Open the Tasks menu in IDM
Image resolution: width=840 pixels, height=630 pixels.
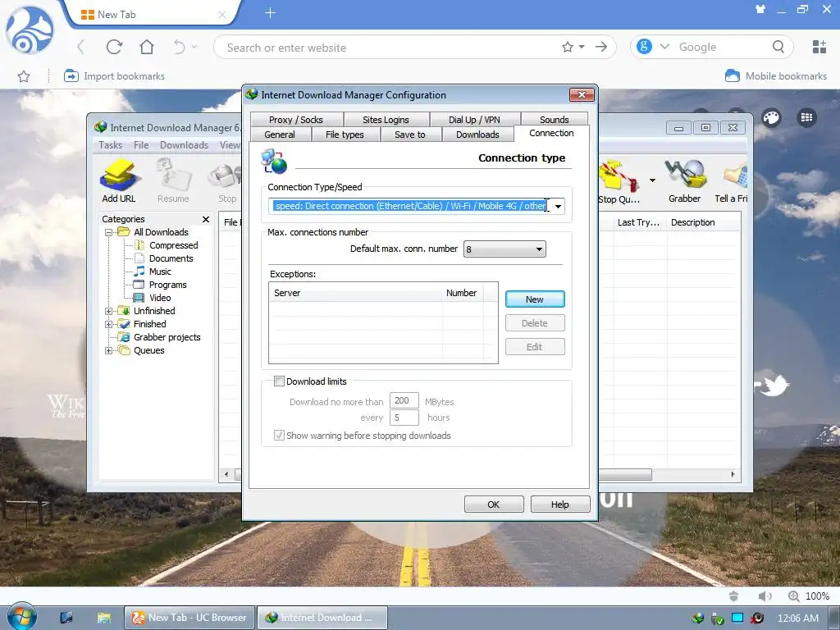(x=111, y=145)
